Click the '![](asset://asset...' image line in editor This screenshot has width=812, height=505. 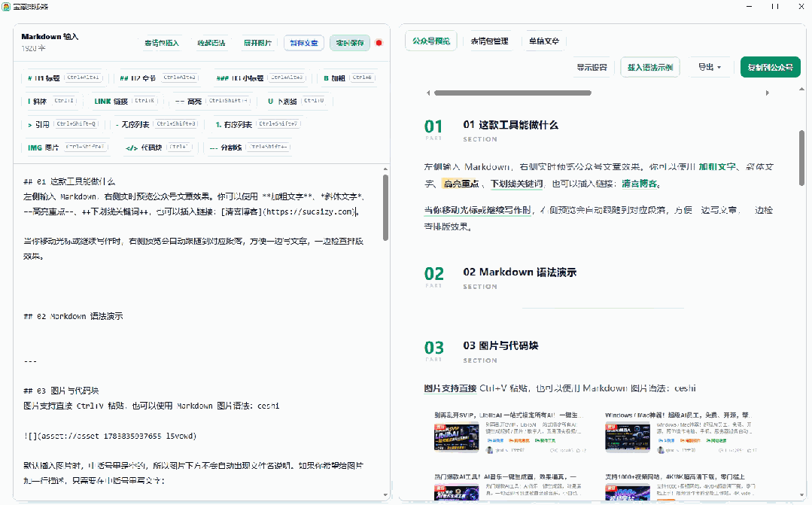coord(110,436)
